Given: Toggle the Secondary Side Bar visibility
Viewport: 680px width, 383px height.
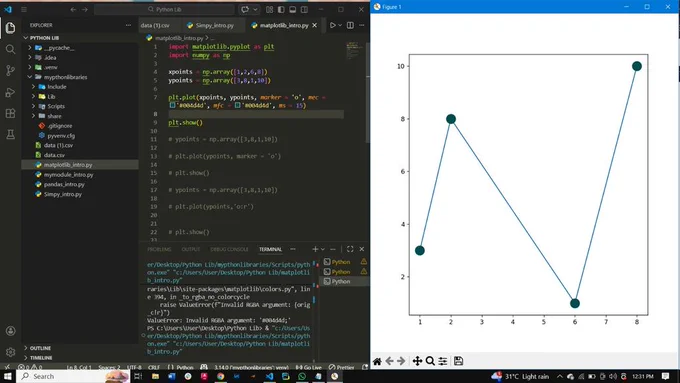Looking at the screenshot, I should click(304, 9).
